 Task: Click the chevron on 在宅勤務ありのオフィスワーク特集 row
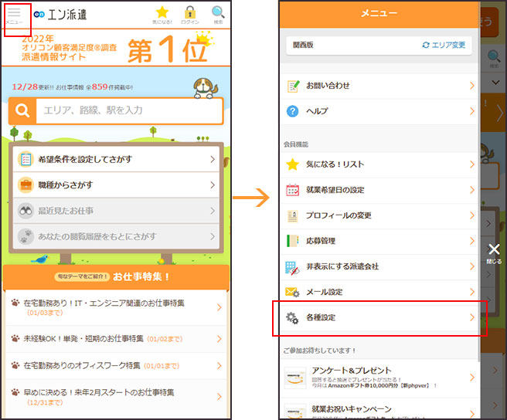click(219, 366)
